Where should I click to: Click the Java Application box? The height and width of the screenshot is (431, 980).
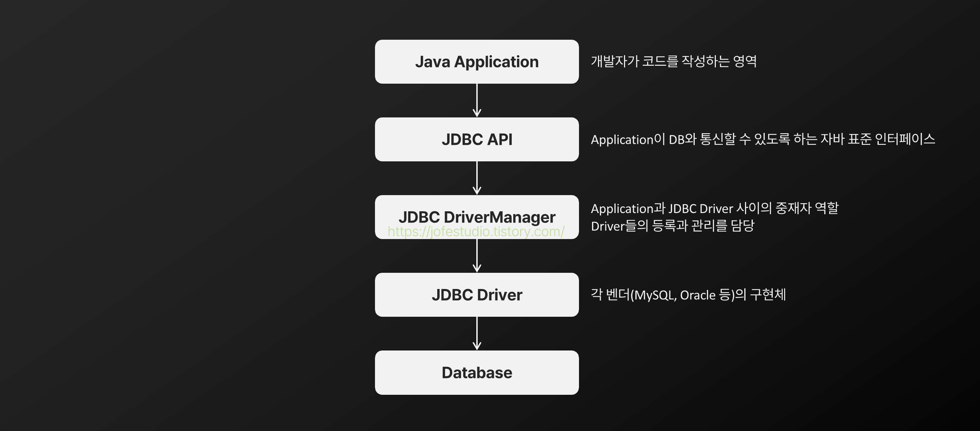pos(476,62)
